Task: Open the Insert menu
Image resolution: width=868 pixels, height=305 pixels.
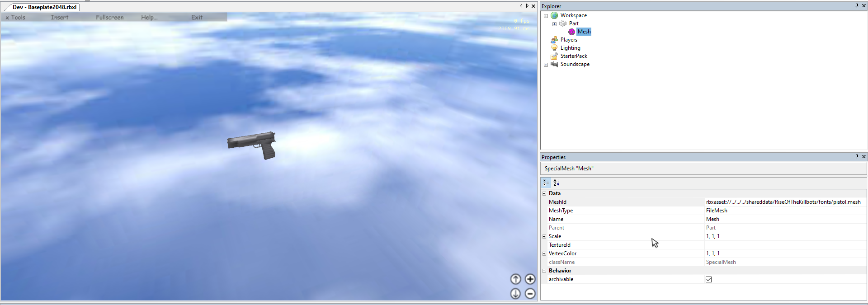Action: [59, 17]
